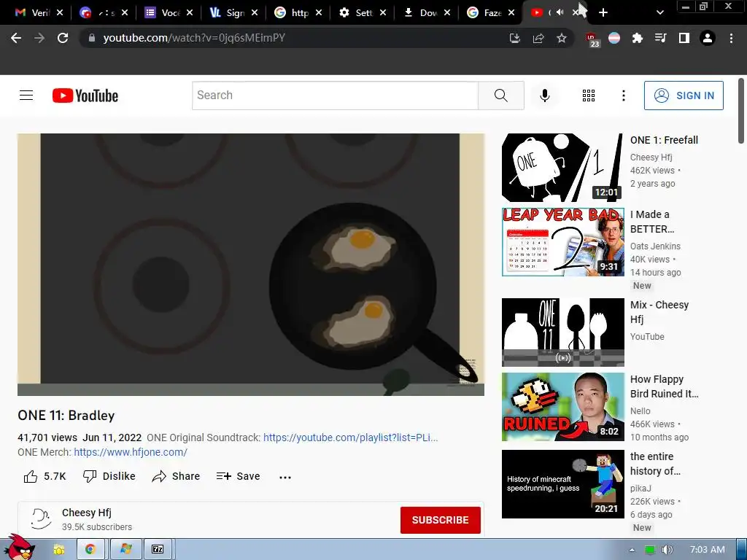Switch to Voce tab
747x560 pixels.
(x=163, y=13)
